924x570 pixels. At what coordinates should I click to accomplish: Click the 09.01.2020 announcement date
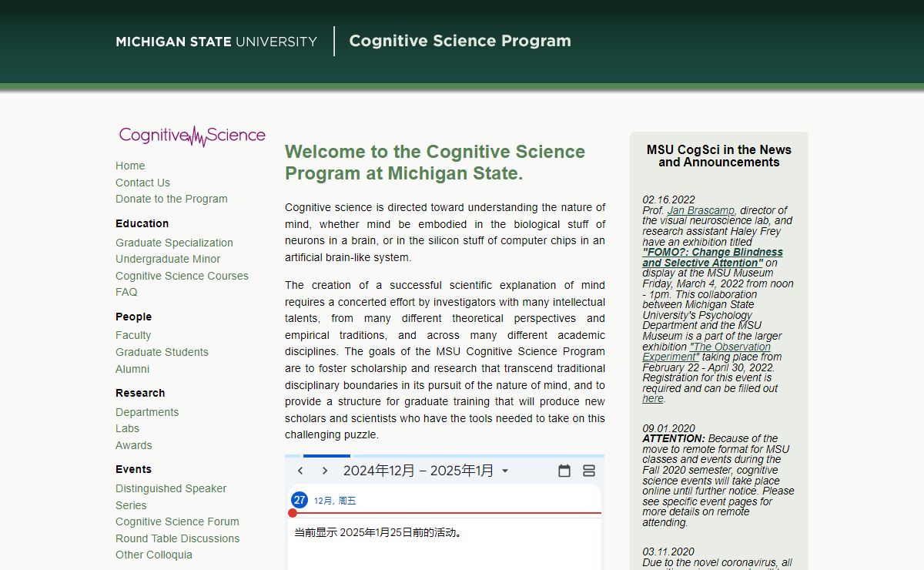[669, 428]
